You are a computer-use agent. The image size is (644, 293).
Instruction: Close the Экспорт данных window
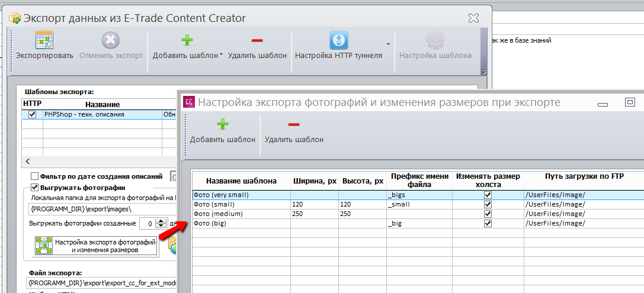pos(473,18)
